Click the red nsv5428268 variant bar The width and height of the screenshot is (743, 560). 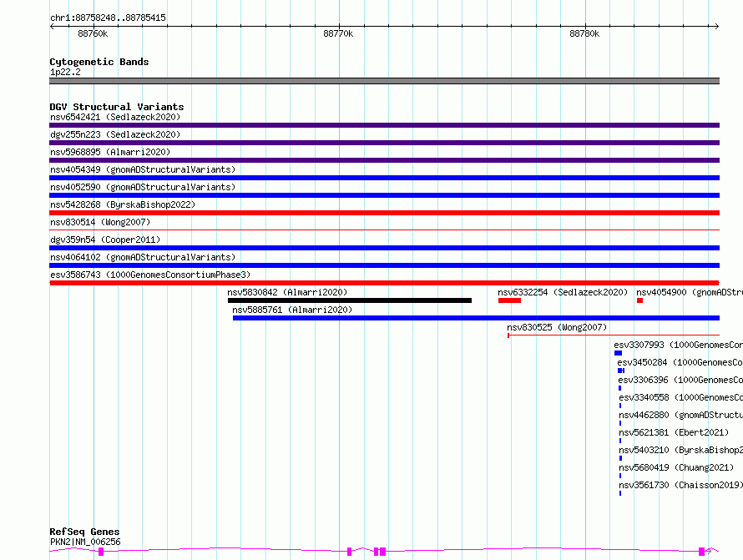pyautogui.click(x=384, y=213)
